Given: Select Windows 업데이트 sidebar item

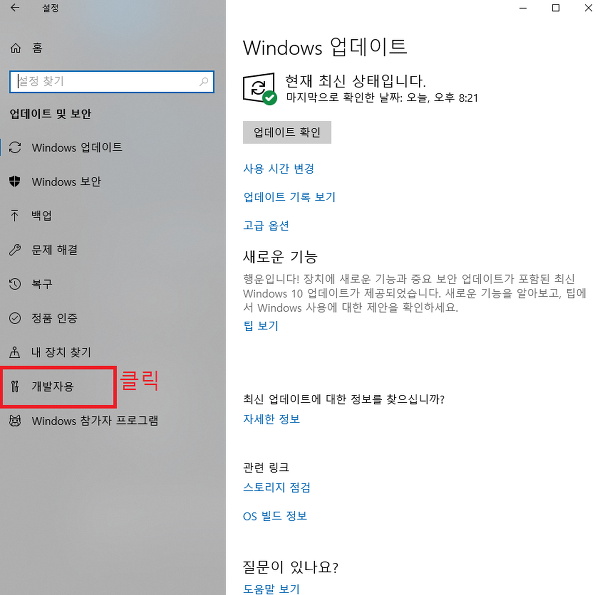Looking at the screenshot, I should coord(77,147).
